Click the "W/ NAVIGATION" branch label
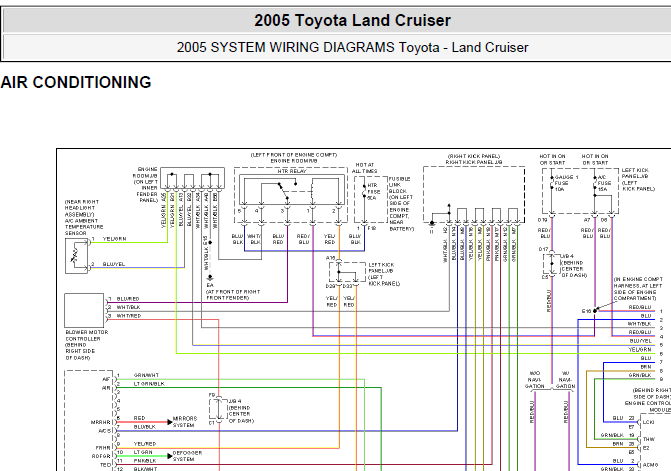 click(565, 380)
